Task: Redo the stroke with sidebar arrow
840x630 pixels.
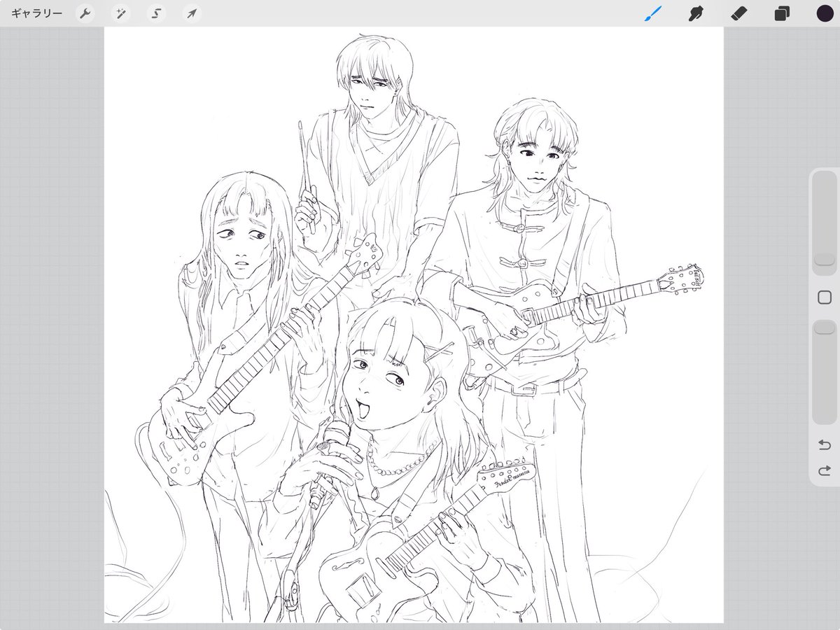Action: [x=825, y=470]
